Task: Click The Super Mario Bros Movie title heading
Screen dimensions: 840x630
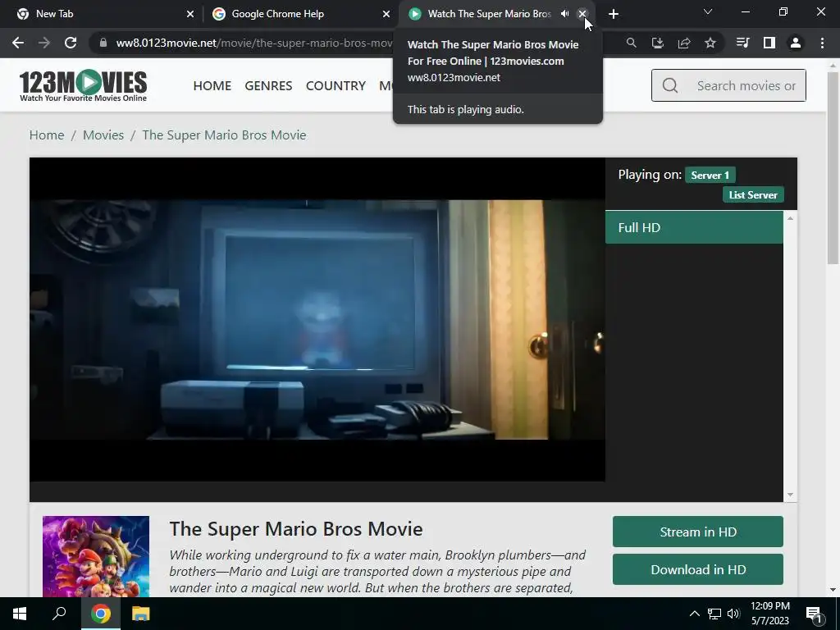Action: [x=296, y=529]
